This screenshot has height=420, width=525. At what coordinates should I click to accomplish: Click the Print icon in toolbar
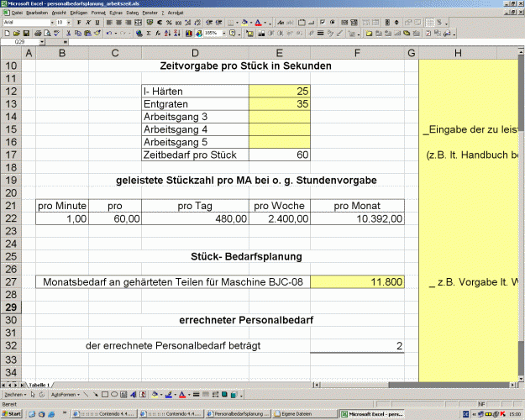tap(38, 33)
